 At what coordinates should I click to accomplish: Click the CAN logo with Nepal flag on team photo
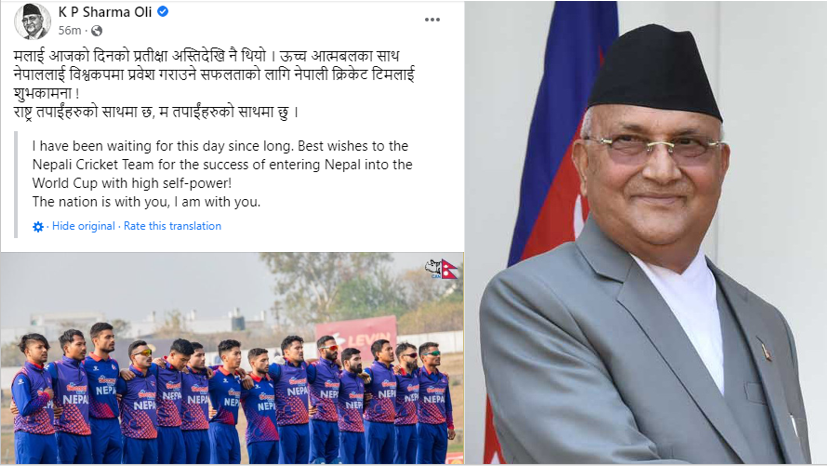(x=442, y=268)
